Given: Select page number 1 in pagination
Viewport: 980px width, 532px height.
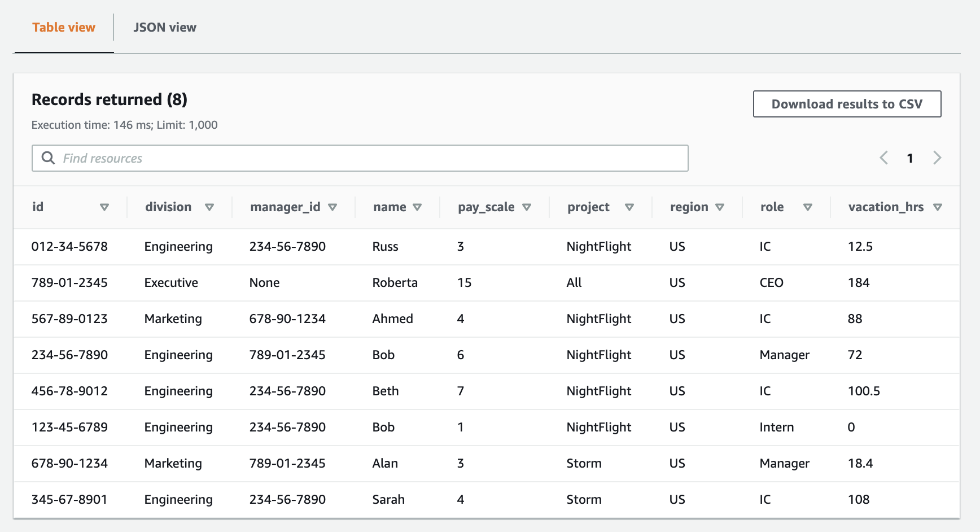Looking at the screenshot, I should pos(910,158).
